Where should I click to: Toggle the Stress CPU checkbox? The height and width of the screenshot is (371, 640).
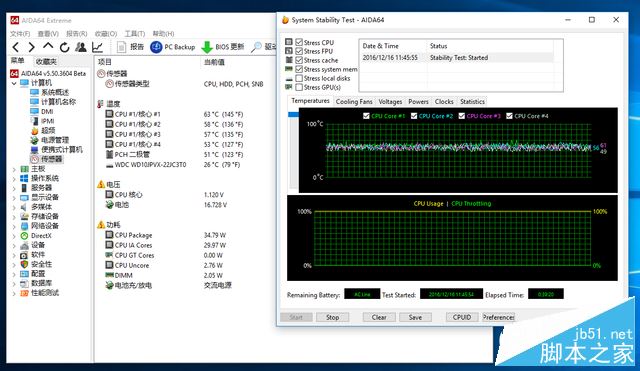tap(299, 42)
